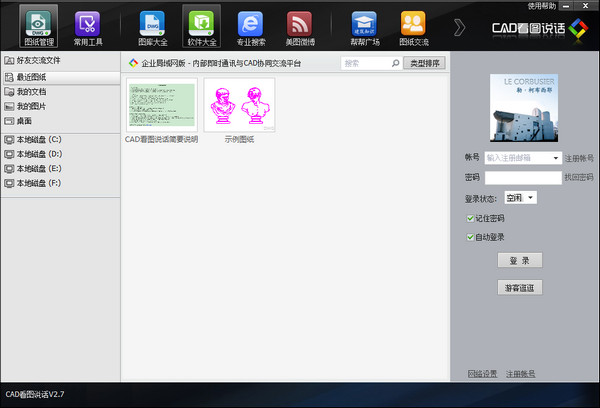Viewport: 600px width, 408px height.
Task: Click the 类型排序 sort button
Action: click(424, 63)
